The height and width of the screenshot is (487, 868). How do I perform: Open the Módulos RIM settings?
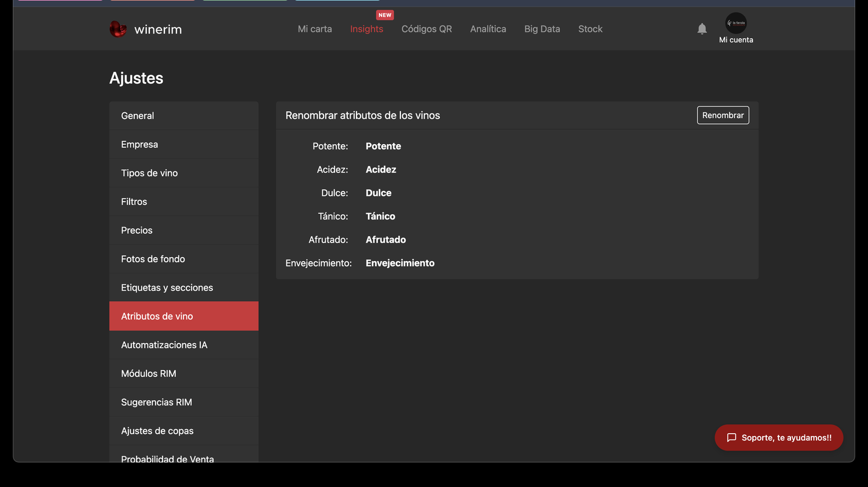click(184, 374)
